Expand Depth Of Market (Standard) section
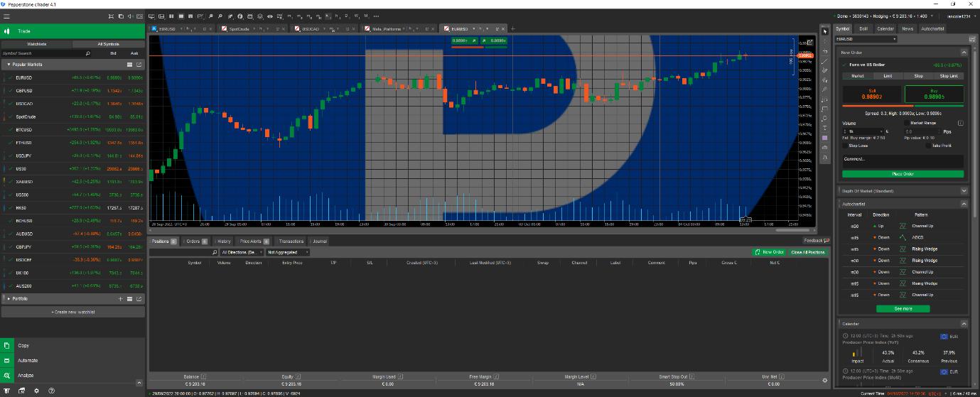The image size is (980, 397). click(x=964, y=190)
